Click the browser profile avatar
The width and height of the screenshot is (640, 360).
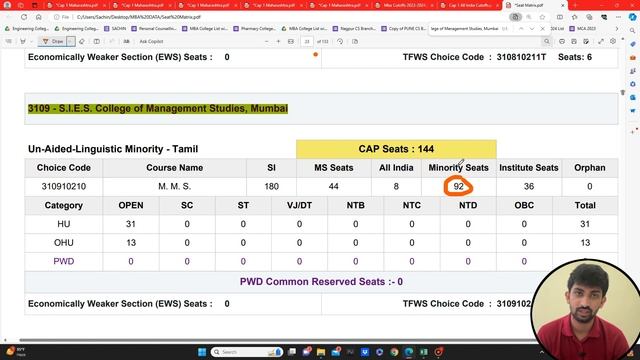tap(7, 5)
